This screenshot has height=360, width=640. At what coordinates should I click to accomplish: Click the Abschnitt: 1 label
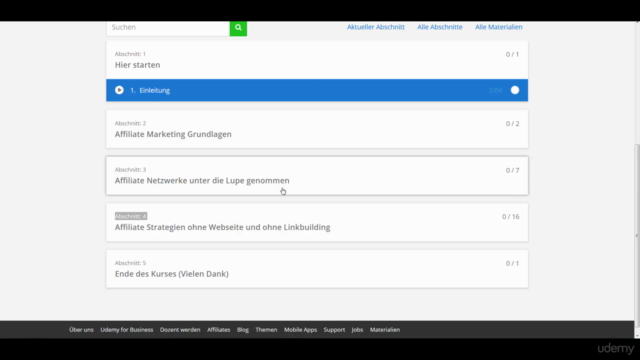pyautogui.click(x=130, y=54)
